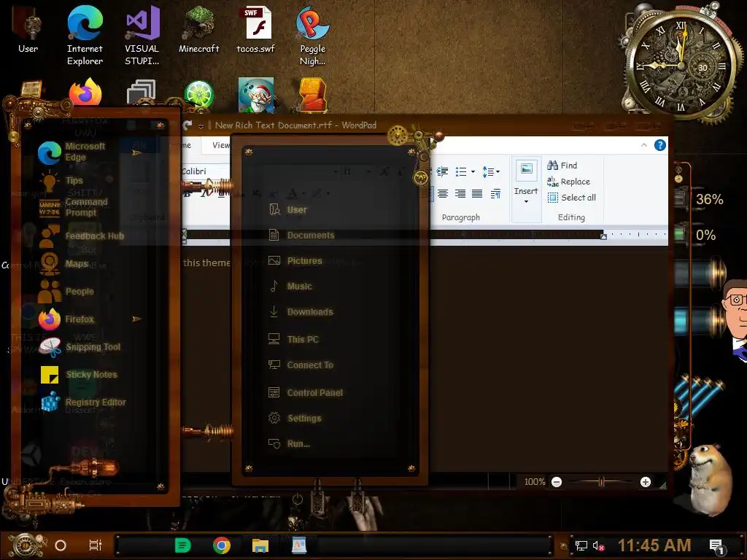This screenshot has width=747, height=560.
Task: Open Sticky Notes from Start menu
Action: (x=78, y=375)
